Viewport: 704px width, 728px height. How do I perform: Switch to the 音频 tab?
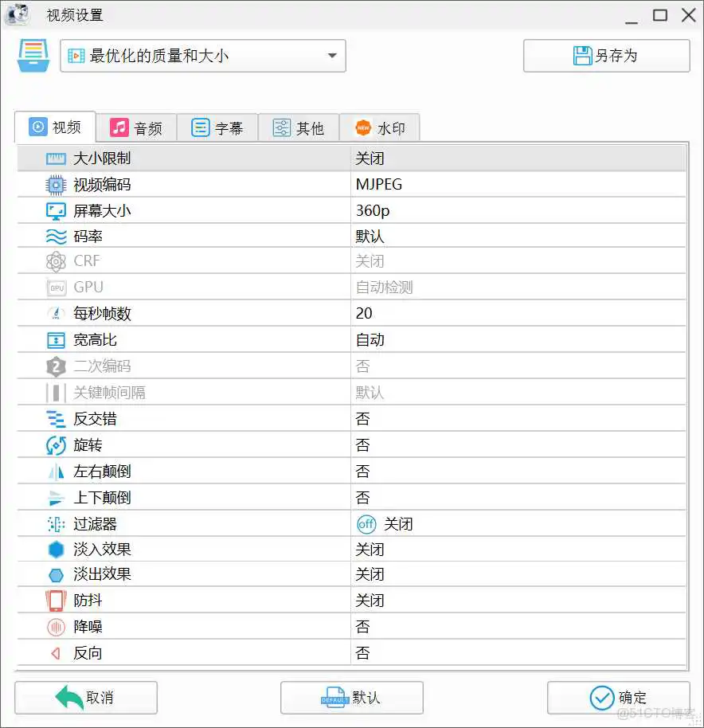point(137,127)
